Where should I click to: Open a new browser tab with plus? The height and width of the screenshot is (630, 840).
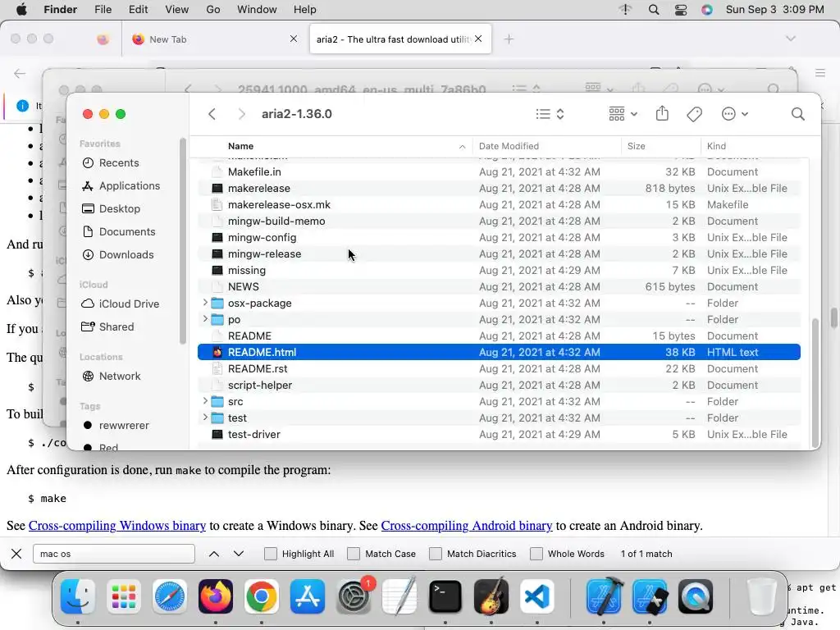(x=509, y=39)
